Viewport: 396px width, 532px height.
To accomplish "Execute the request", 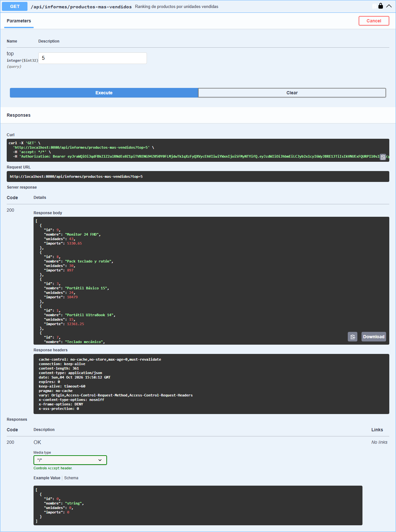I will tap(104, 93).
